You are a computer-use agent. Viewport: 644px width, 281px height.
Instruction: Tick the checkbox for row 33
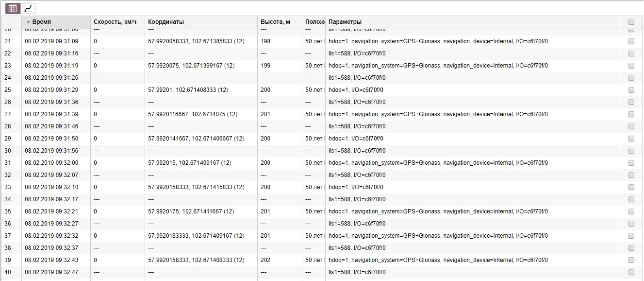tap(631, 187)
